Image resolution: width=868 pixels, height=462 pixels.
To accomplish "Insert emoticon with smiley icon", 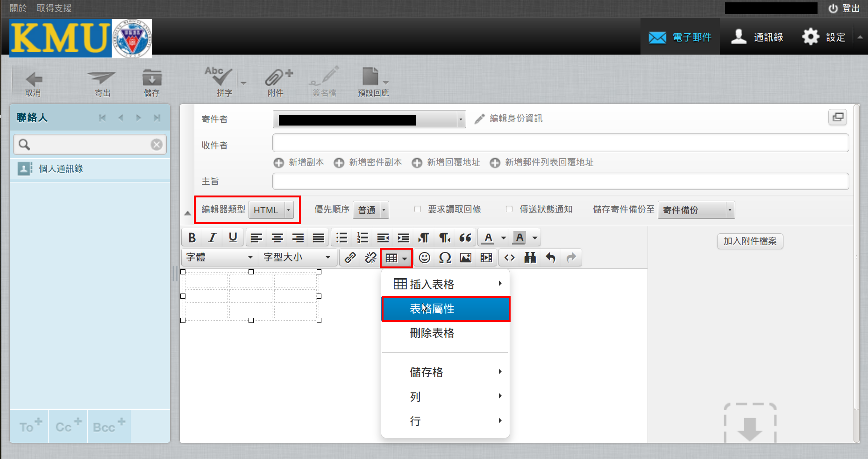I will (424, 258).
